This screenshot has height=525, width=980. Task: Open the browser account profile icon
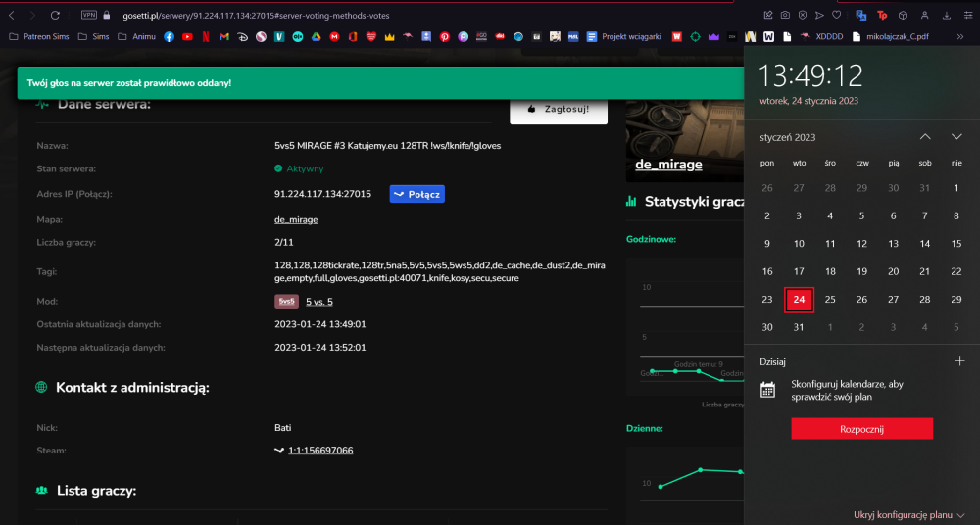(924, 15)
